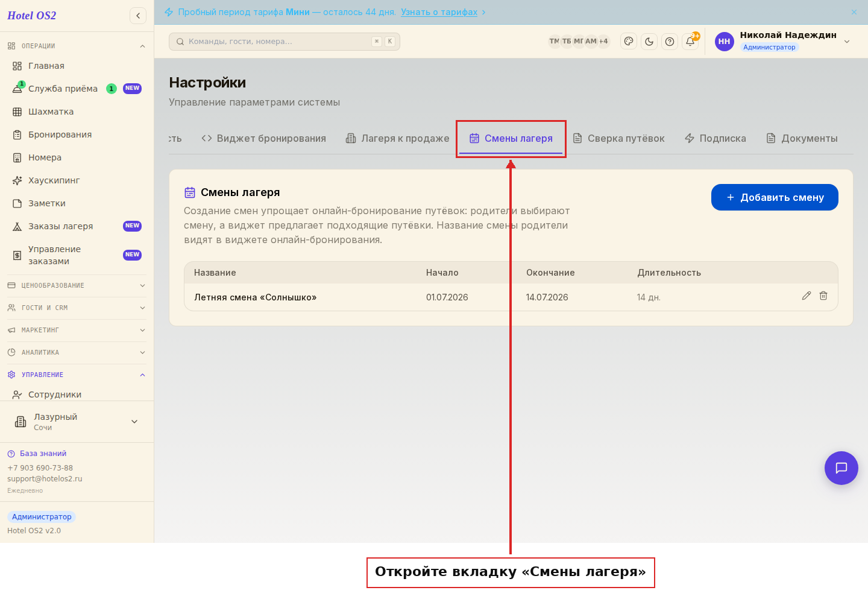The height and width of the screenshot is (602, 868).
Task: Click the ТМ staff avatar
Action: 555,41
